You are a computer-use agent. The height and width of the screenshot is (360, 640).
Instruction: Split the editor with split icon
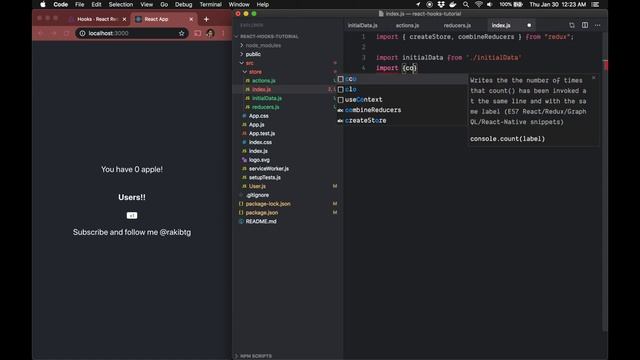coord(585,25)
